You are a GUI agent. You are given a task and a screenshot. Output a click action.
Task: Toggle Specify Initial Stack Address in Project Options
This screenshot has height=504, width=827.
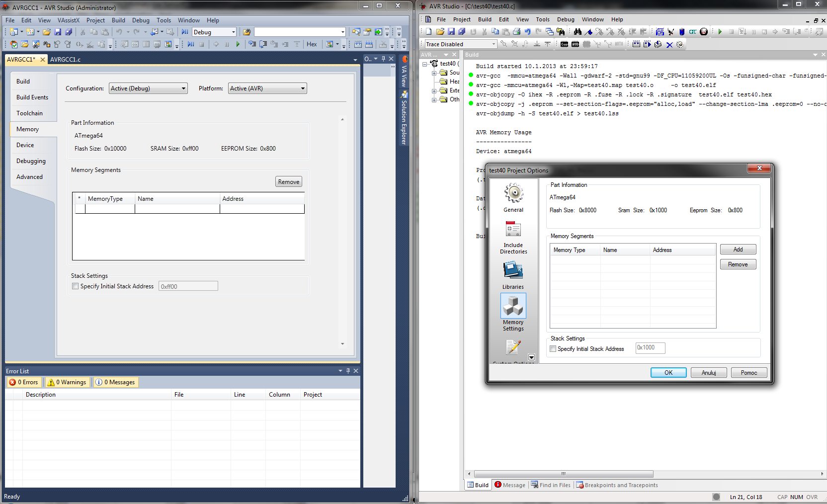click(x=553, y=349)
